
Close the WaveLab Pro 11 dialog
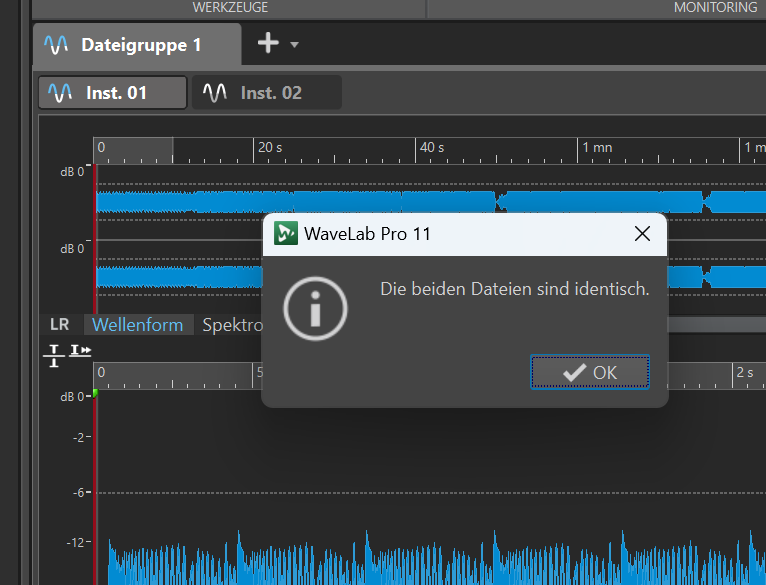pyautogui.click(x=643, y=234)
